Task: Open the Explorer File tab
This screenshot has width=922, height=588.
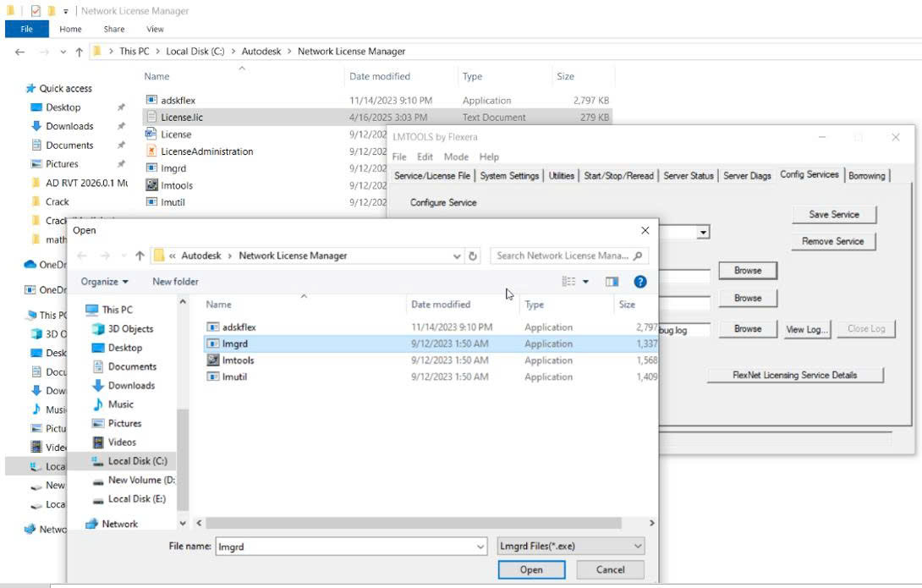Action: point(27,29)
